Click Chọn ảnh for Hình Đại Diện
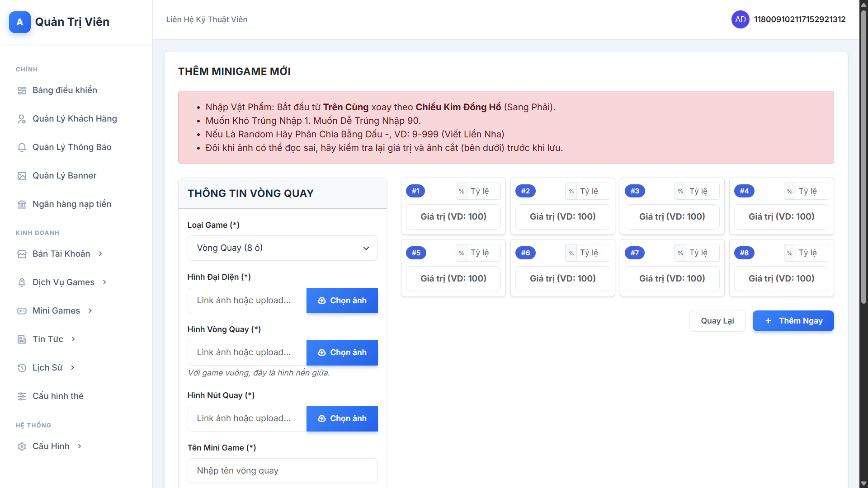 [x=342, y=300]
